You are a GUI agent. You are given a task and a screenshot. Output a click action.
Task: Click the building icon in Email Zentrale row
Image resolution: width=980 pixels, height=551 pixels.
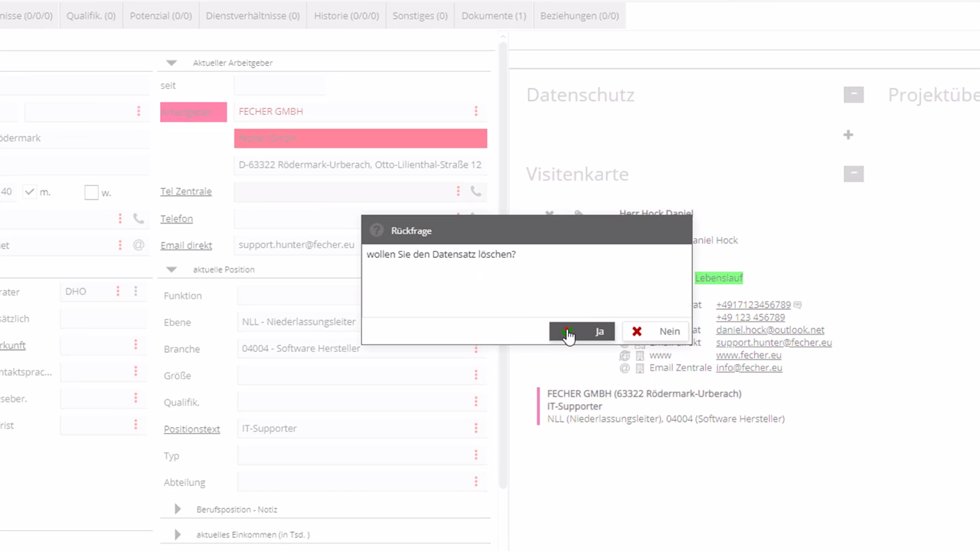[640, 368]
